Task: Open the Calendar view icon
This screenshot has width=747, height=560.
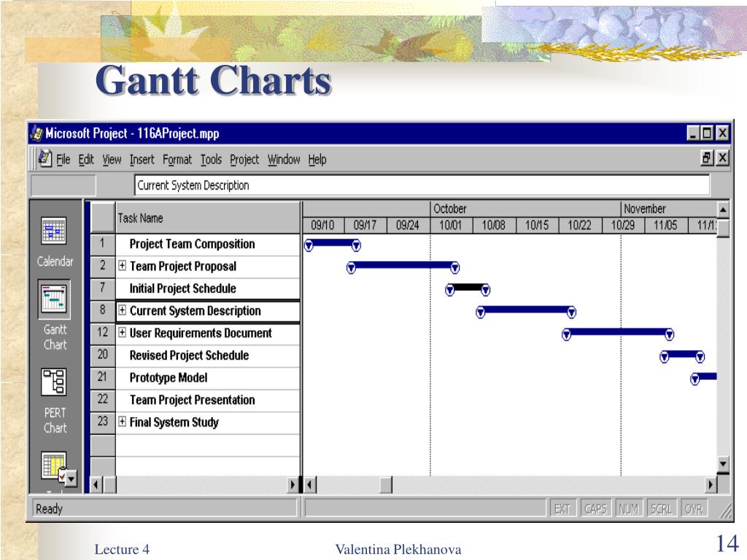Action: [54, 231]
